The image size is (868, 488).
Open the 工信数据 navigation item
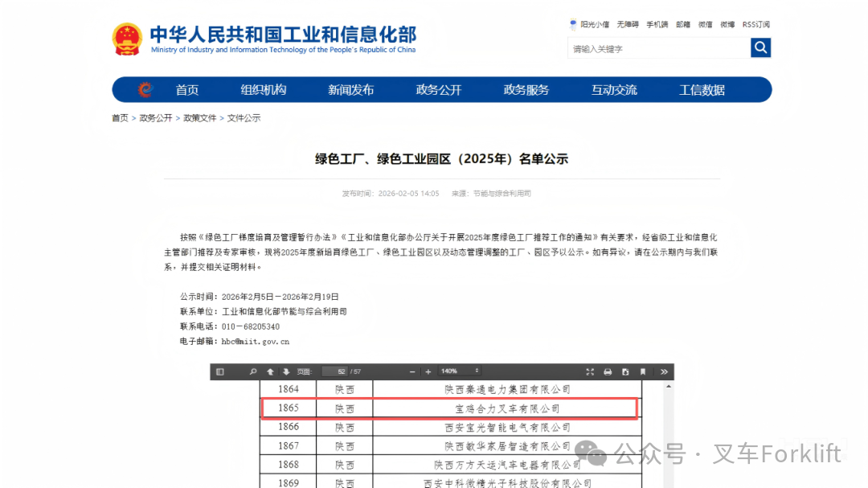click(x=702, y=90)
